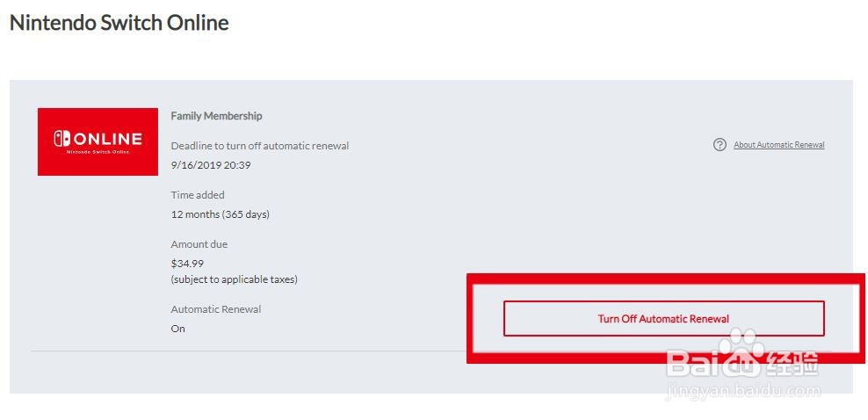Viewport: 868px width, 420px height.
Task: Click the subject to applicable taxes note
Action: click(x=235, y=279)
